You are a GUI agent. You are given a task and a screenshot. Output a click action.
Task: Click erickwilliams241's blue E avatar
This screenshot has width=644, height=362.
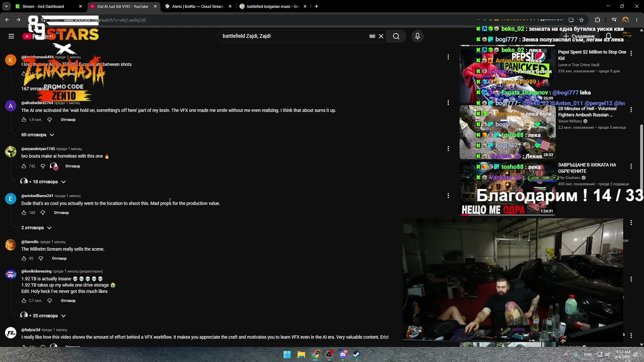tap(11, 199)
